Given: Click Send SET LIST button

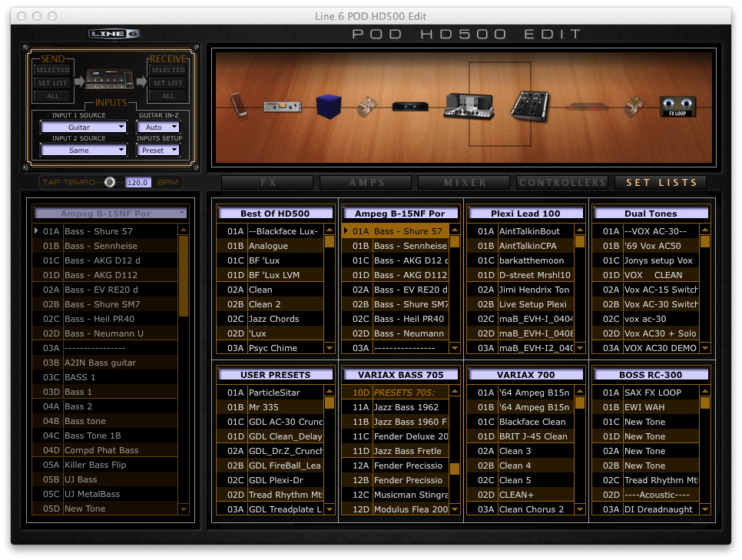Looking at the screenshot, I should (x=52, y=83).
